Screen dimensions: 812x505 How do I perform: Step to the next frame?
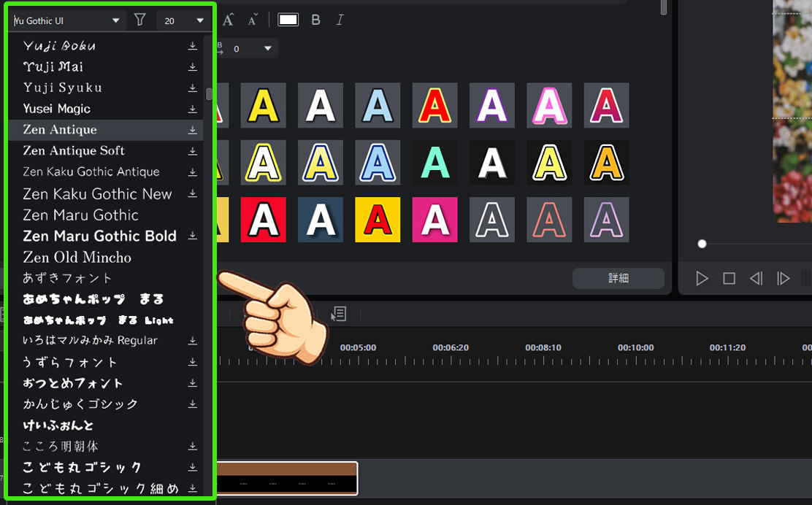point(783,278)
